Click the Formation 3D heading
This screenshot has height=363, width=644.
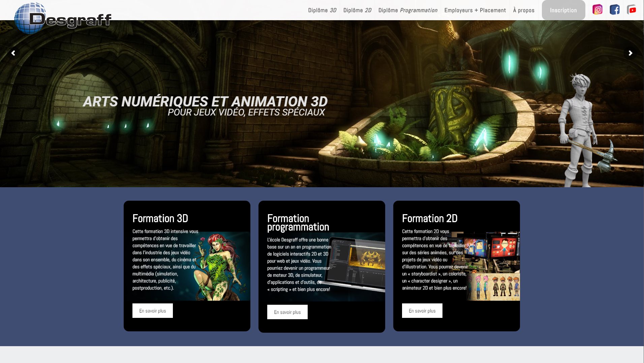(x=160, y=218)
